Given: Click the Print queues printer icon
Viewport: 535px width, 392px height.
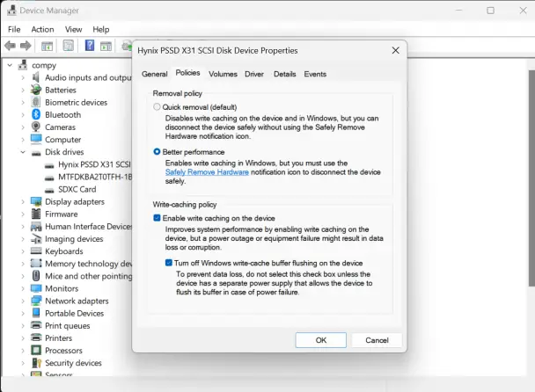Looking at the screenshot, I should [36, 325].
